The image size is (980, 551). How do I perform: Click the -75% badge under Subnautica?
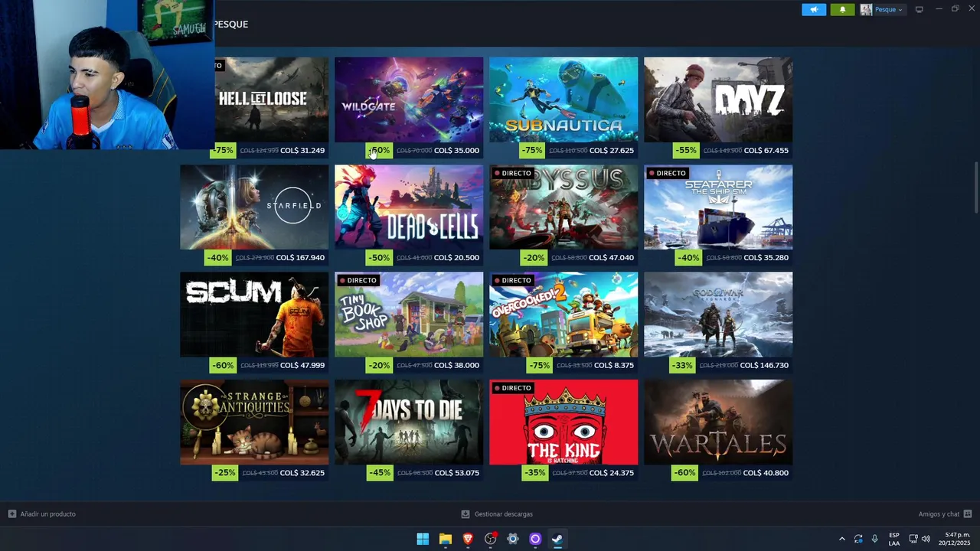tap(532, 151)
